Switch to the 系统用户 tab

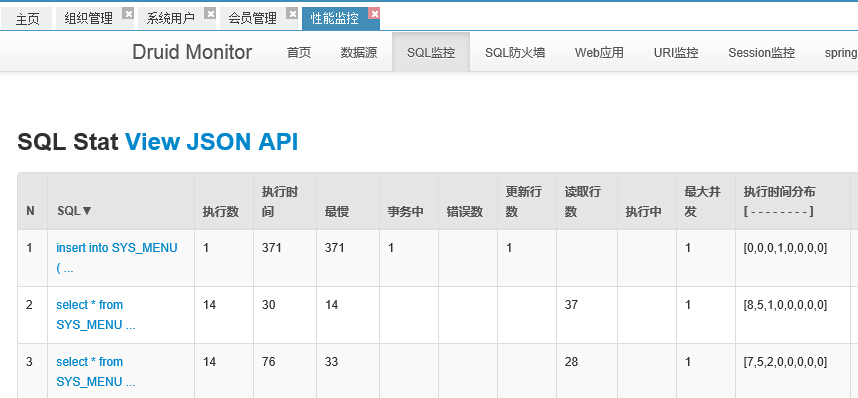click(x=171, y=19)
